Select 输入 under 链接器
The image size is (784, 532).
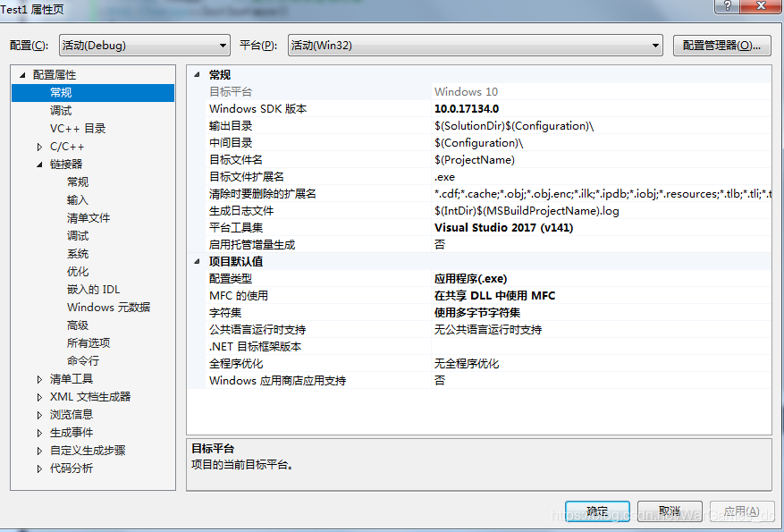(x=78, y=200)
